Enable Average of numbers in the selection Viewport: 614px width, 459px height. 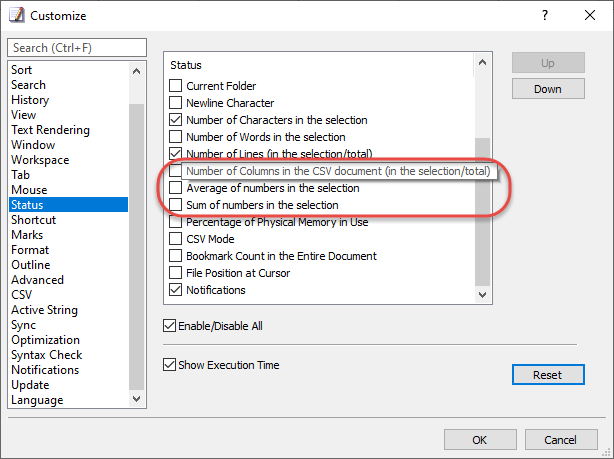point(175,188)
